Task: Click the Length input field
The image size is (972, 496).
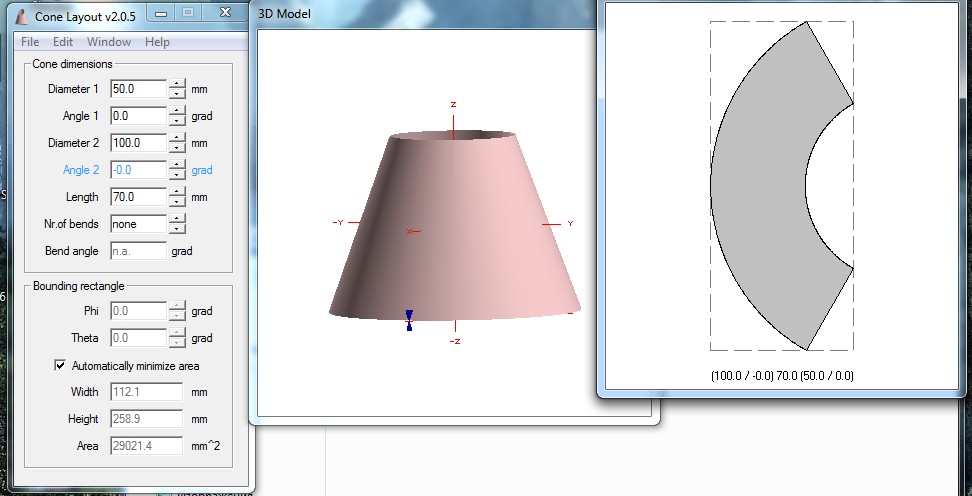Action: [x=138, y=197]
